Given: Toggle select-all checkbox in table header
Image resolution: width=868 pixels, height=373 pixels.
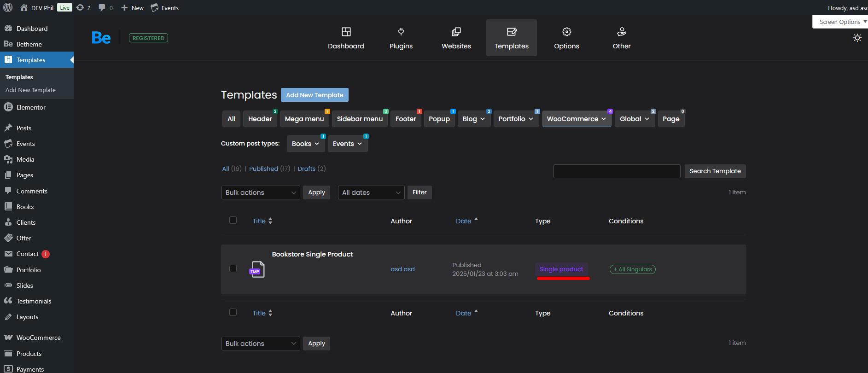Looking at the screenshot, I should coord(233,220).
